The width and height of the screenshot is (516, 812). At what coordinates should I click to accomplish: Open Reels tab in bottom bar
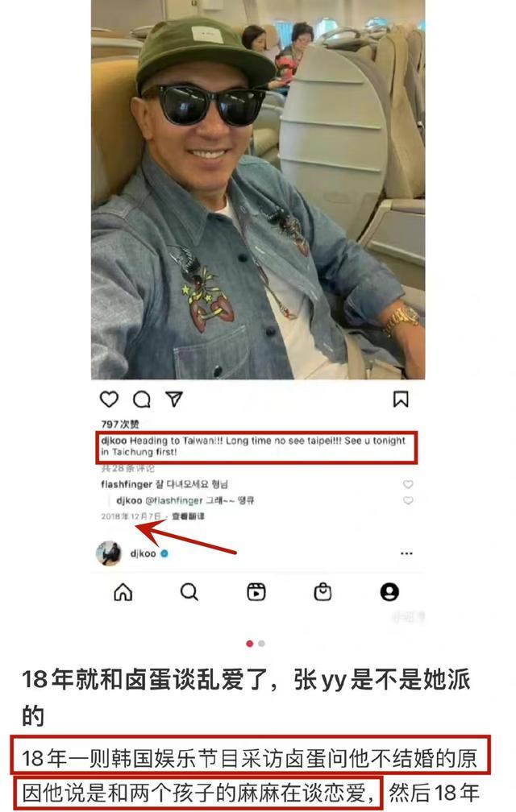[x=256, y=591]
